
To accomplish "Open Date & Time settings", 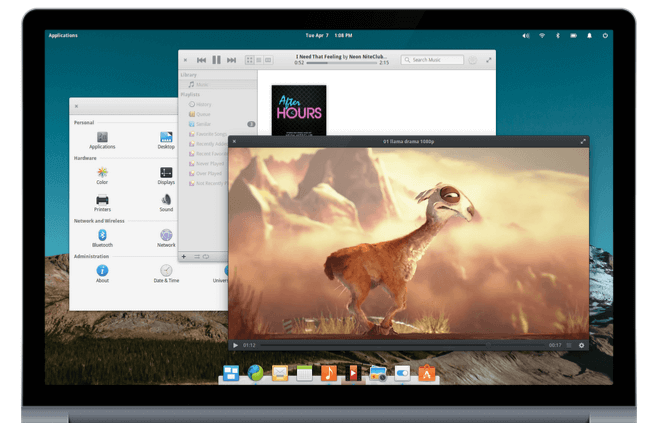I will (166, 271).
